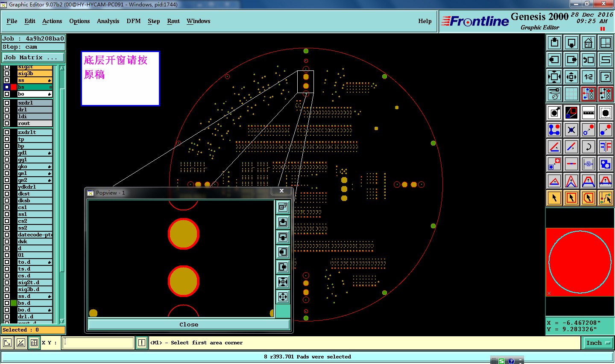Select the sig3b layer name
The width and height of the screenshot is (615, 364).
click(35, 73)
